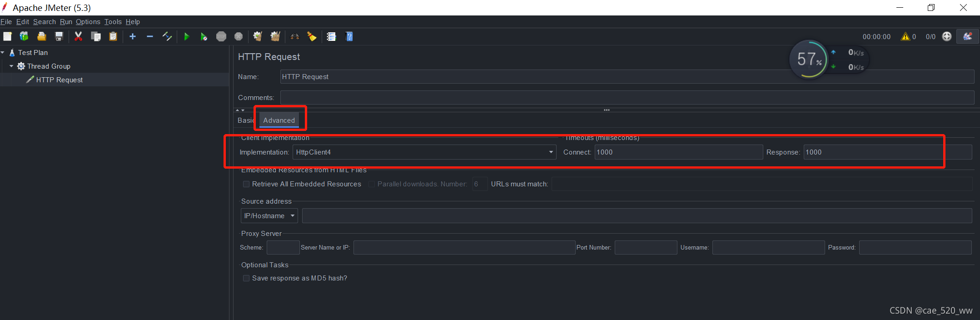Click the Clear results icon

(258, 36)
